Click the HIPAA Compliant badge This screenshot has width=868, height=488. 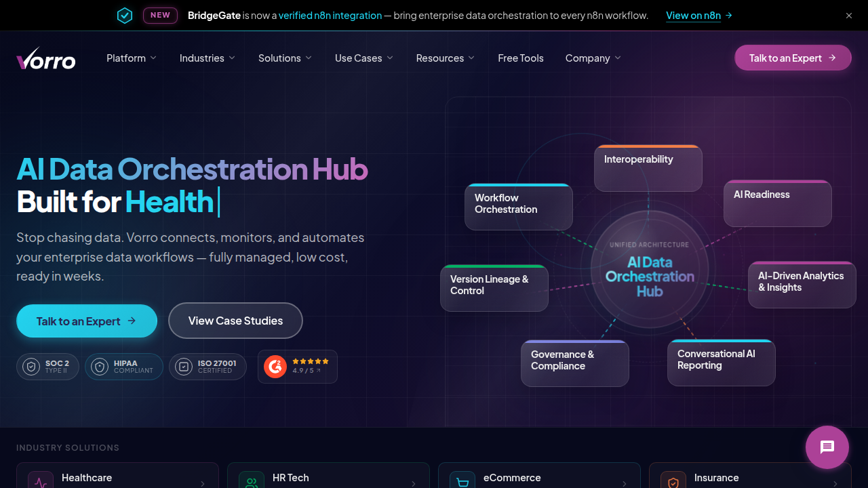pos(124,367)
